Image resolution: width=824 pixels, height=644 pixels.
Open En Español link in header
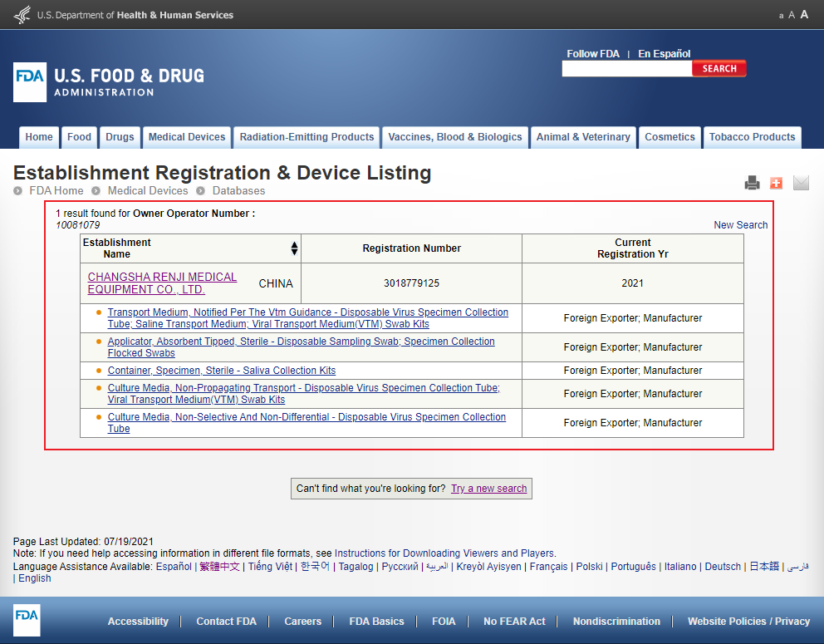coord(664,54)
